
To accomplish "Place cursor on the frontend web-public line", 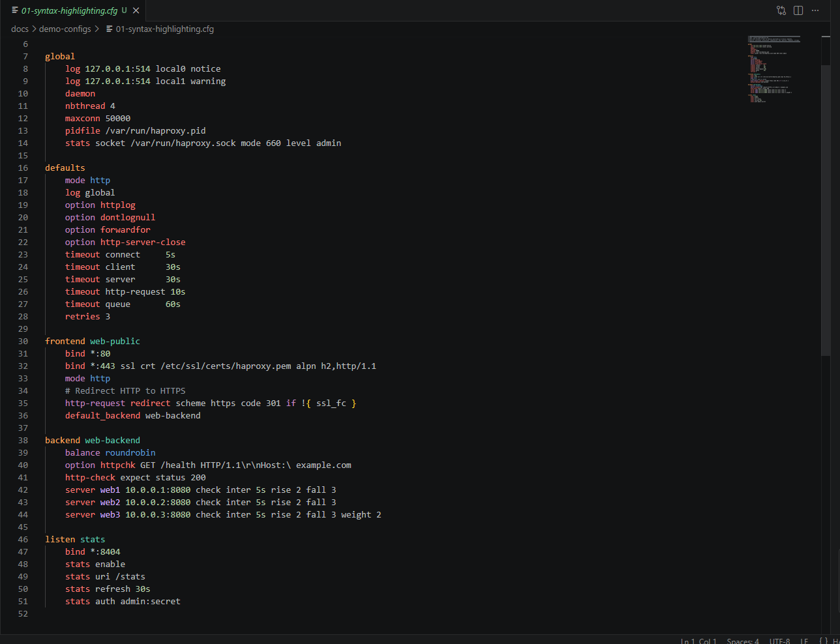I will [x=91, y=341].
